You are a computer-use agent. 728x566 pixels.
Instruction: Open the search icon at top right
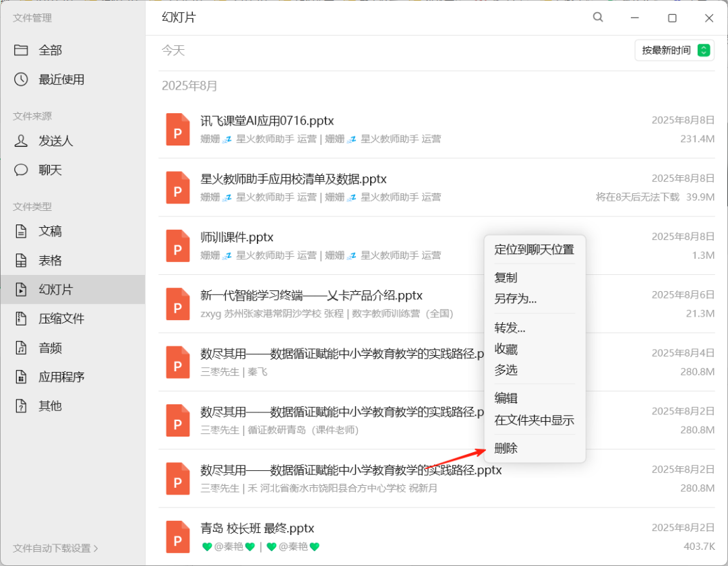pyautogui.click(x=597, y=18)
